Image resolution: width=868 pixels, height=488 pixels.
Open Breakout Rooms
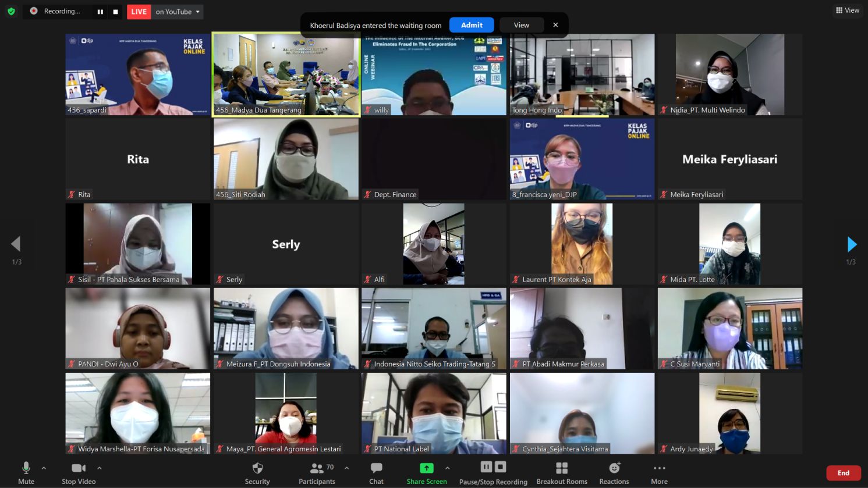pyautogui.click(x=561, y=469)
